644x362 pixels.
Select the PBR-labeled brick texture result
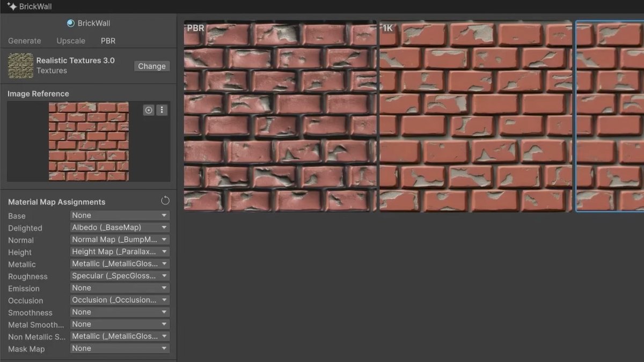coord(281,116)
